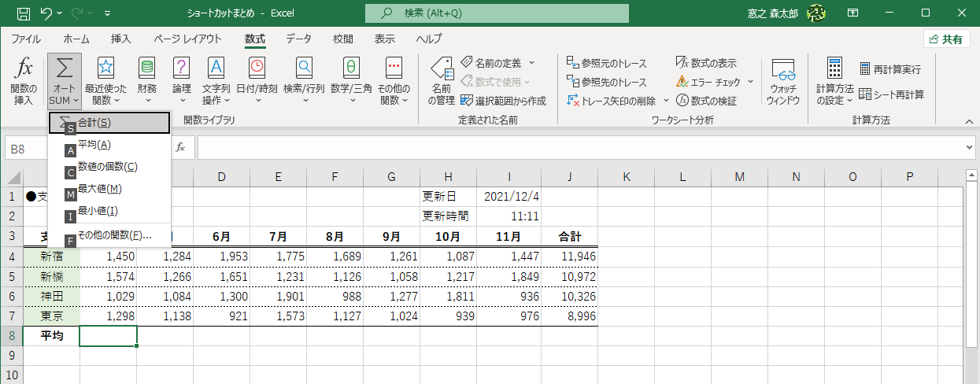This screenshot has width=980, height=384.
Task: Click 参照先のトレース button
Action: (607, 82)
